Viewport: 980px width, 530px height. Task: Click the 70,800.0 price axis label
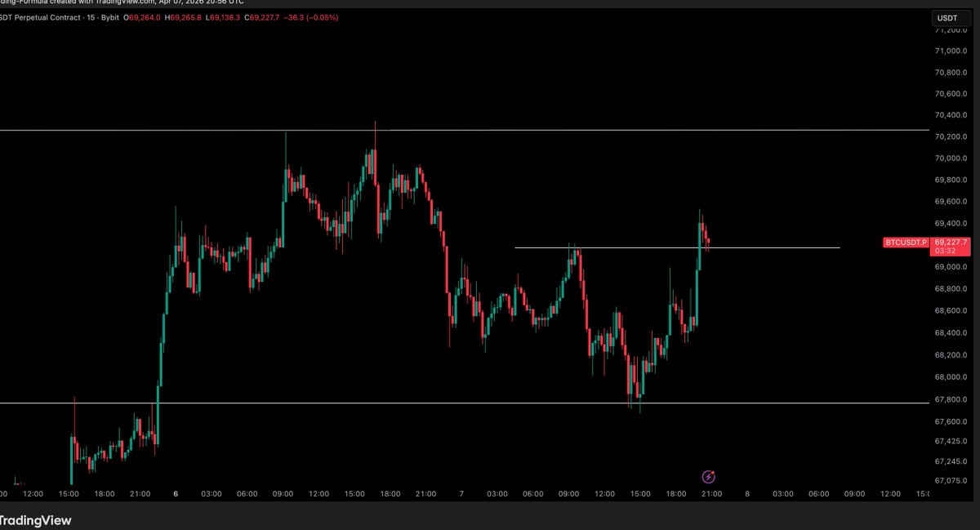coord(951,73)
